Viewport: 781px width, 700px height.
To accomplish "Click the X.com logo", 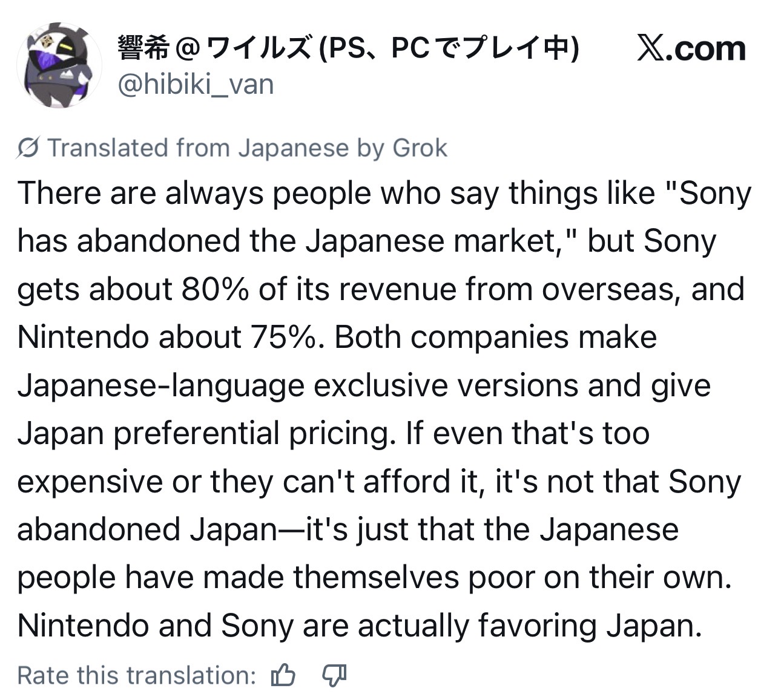I will [x=691, y=48].
